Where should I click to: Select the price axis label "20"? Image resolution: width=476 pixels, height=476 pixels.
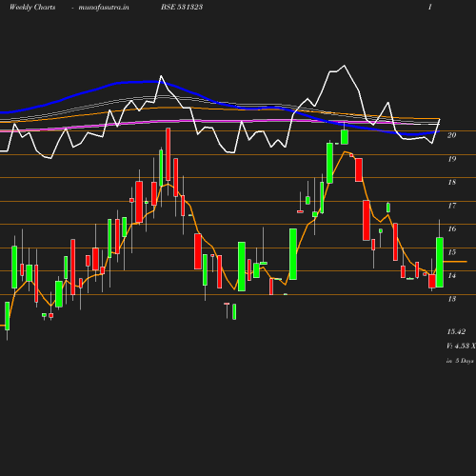pyautogui.click(x=452, y=135)
